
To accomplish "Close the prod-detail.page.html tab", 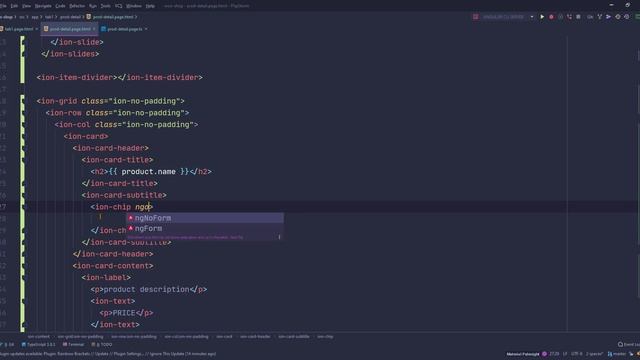I will 94,29.
